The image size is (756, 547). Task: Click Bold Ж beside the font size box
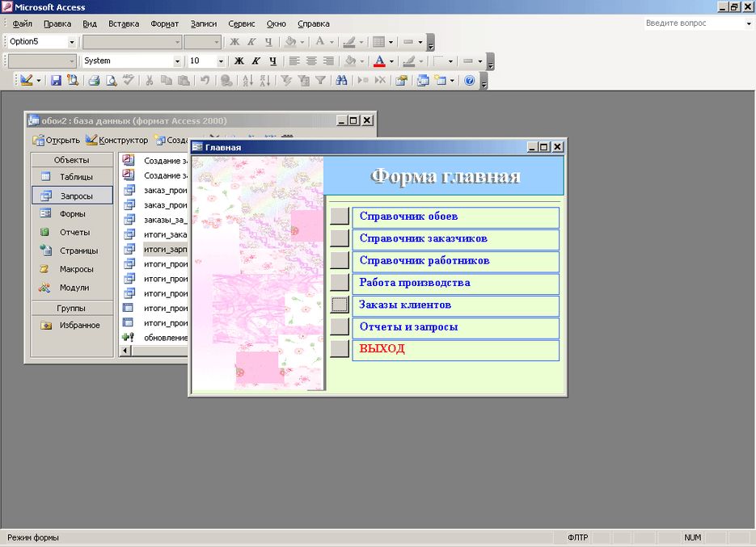[239, 61]
